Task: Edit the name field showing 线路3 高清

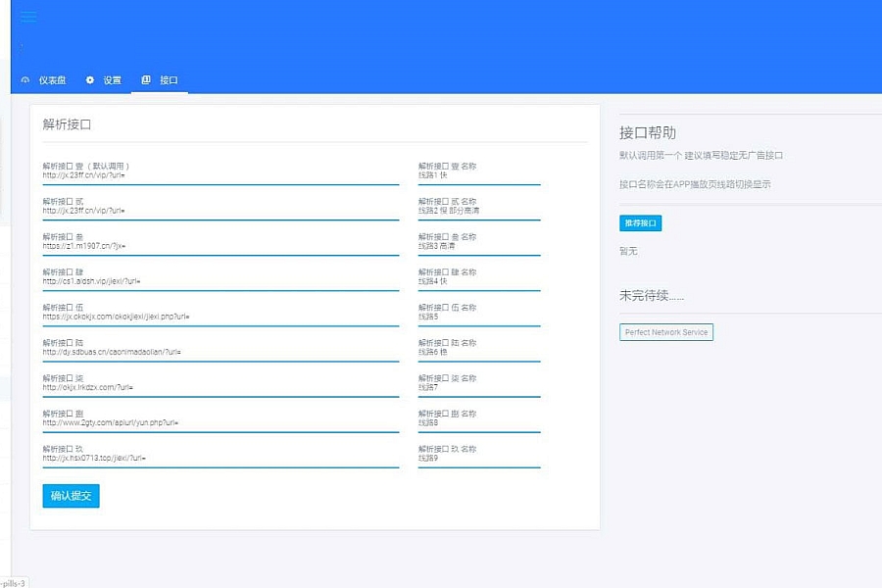Action: coord(479,246)
